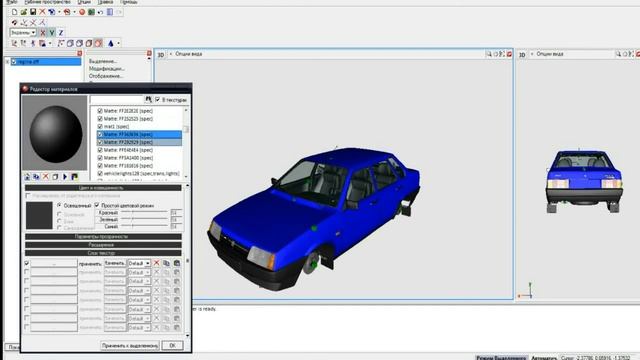Click first icon in the second toolbar row
This screenshot has width=640, height=360.
(15, 22)
